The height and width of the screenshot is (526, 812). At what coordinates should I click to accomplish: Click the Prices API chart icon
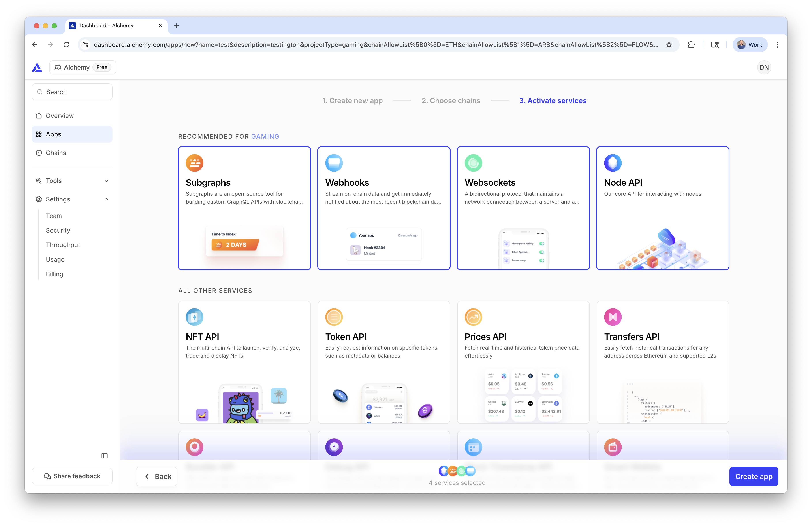click(x=473, y=317)
